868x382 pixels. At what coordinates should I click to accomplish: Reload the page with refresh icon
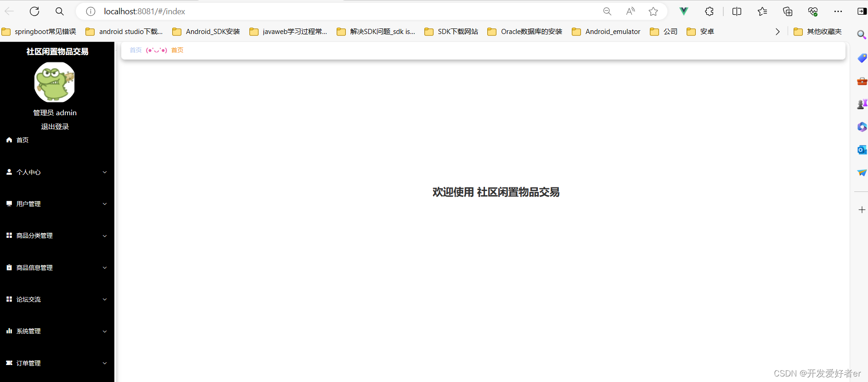coord(34,11)
